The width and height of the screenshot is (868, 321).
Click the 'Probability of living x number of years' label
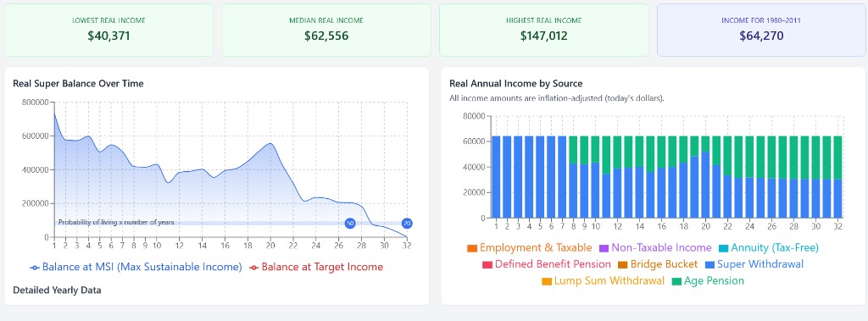[x=116, y=223]
